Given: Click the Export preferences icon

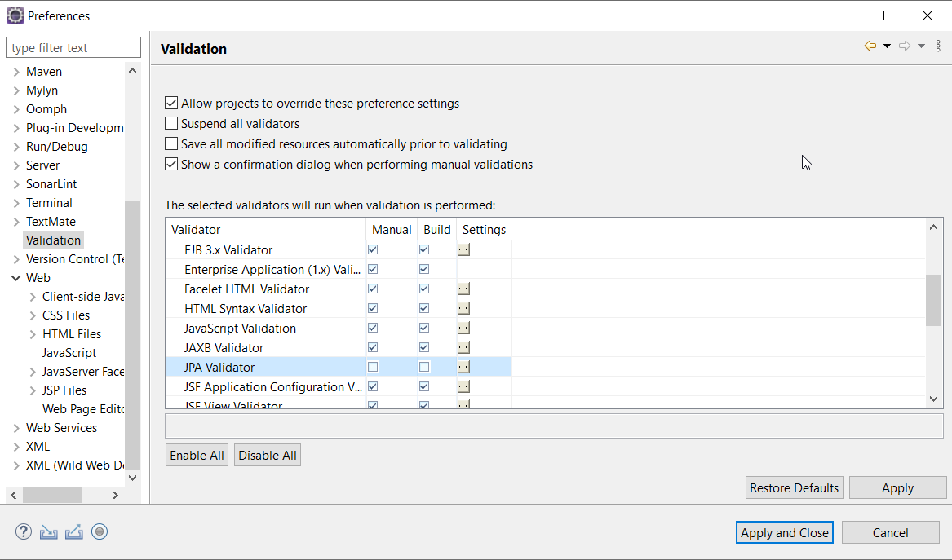Looking at the screenshot, I should 74,532.
